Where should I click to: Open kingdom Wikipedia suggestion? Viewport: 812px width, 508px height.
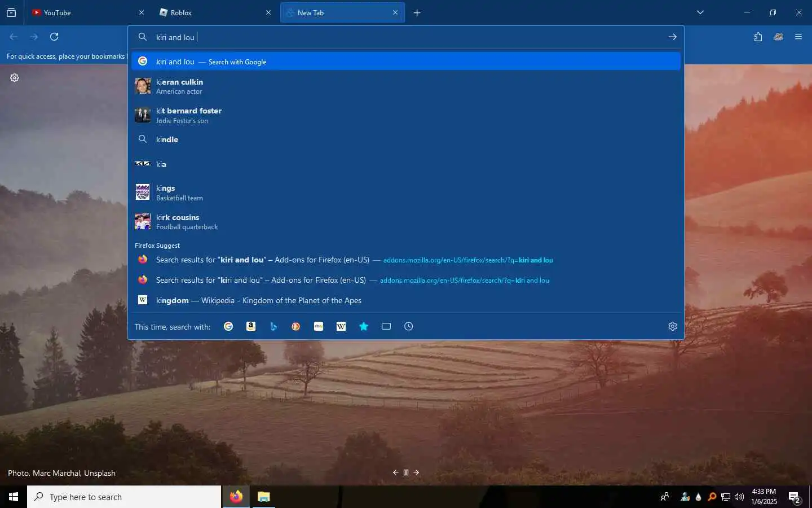[x=406, y=300]
